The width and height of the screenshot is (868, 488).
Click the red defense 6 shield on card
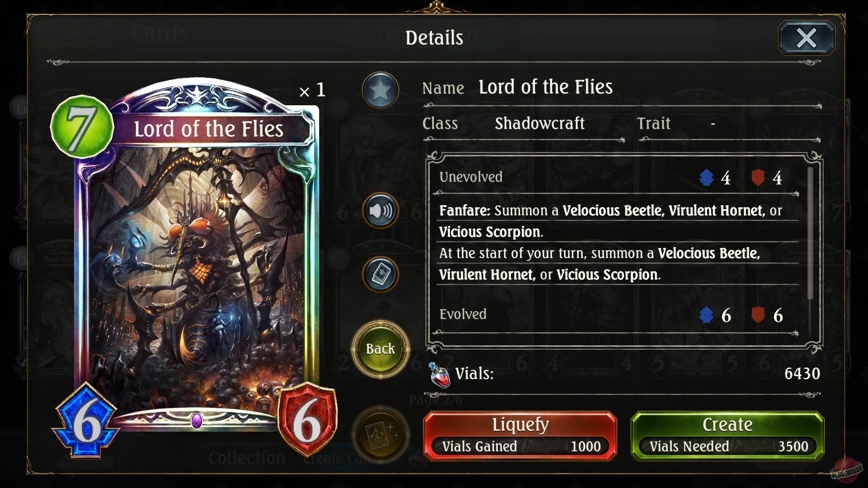tap(307, 420)
